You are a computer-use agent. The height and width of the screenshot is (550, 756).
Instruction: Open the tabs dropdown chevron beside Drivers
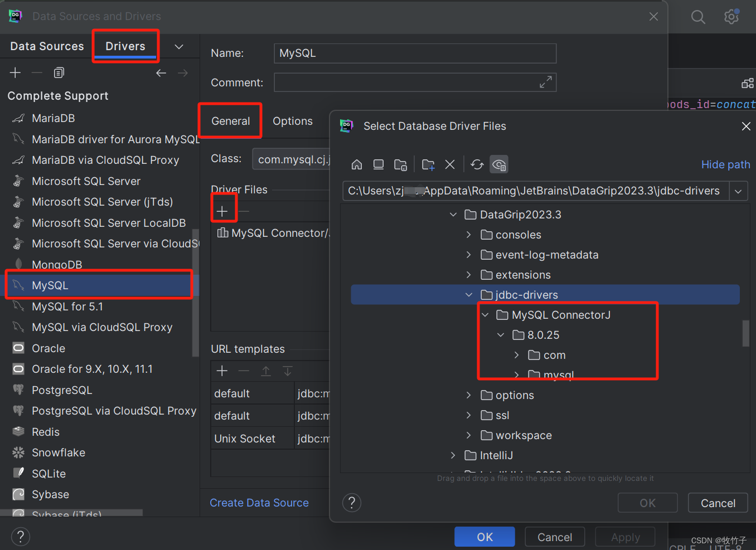[x=179, y=47]
